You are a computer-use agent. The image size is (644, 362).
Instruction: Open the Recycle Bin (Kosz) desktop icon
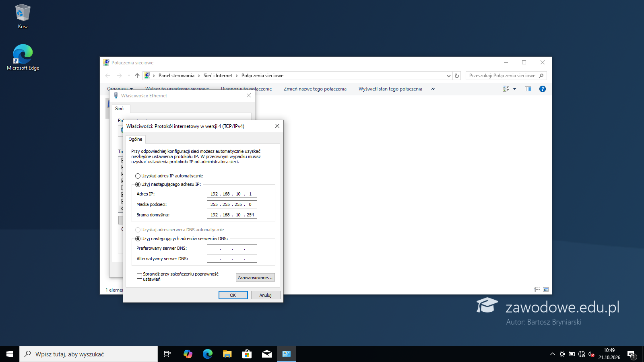pos(23,16)
